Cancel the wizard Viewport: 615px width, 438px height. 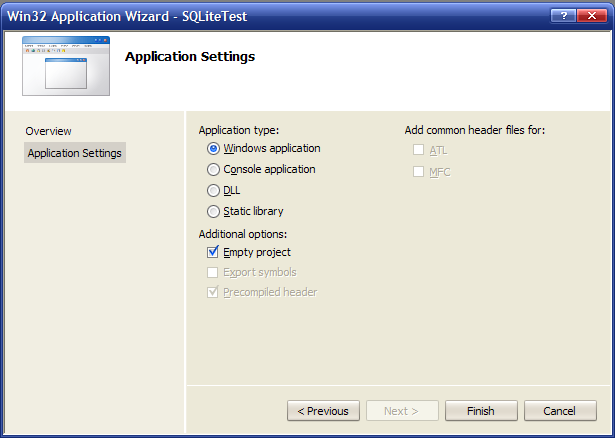click(x=560, y=411)
